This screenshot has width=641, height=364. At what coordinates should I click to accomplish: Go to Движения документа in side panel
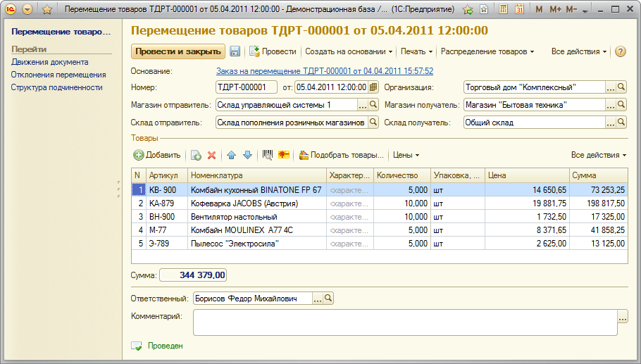pos(49,62)
